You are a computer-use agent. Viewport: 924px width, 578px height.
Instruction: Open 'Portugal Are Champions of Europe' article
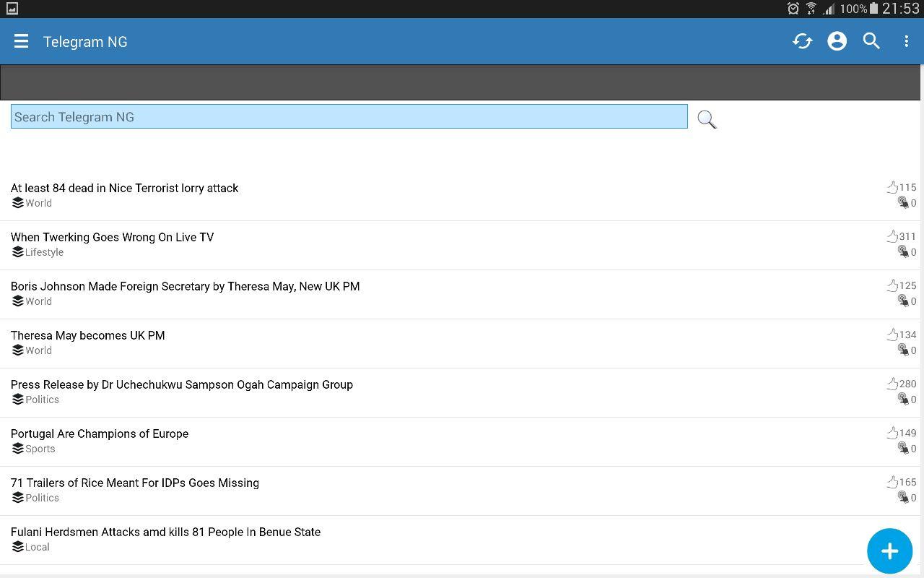(100, 433)
